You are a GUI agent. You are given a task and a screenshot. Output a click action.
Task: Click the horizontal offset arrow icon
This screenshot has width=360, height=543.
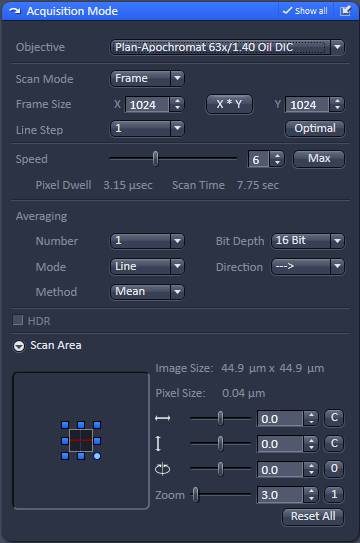[162, 418]
